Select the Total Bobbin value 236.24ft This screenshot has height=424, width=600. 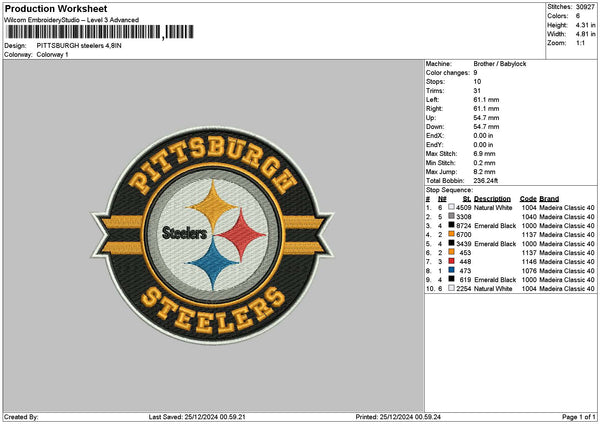tap(486, 181)
